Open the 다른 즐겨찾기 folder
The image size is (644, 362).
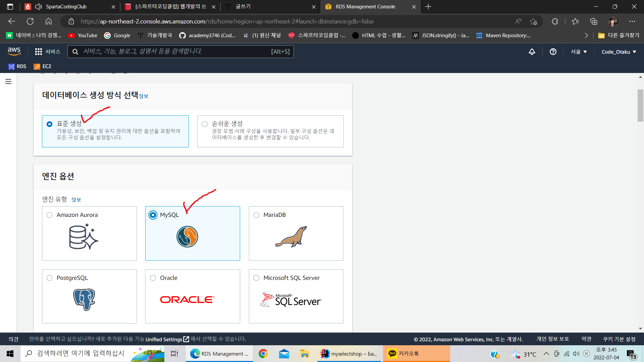click(619, 36)
